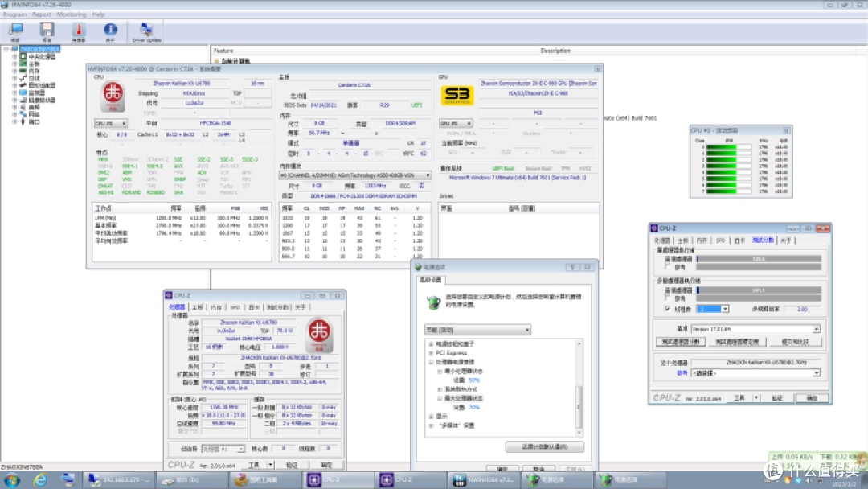Open the Report menu in HWiNFO
The height and width of the screenshot is (489, 868).
(x=41, y=14)
